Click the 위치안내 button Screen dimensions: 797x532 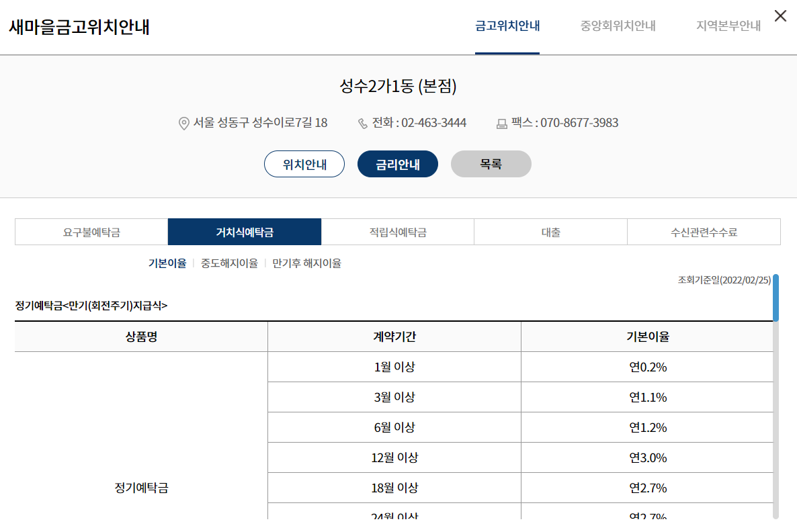pyautogui.click(x=304, y=164)
